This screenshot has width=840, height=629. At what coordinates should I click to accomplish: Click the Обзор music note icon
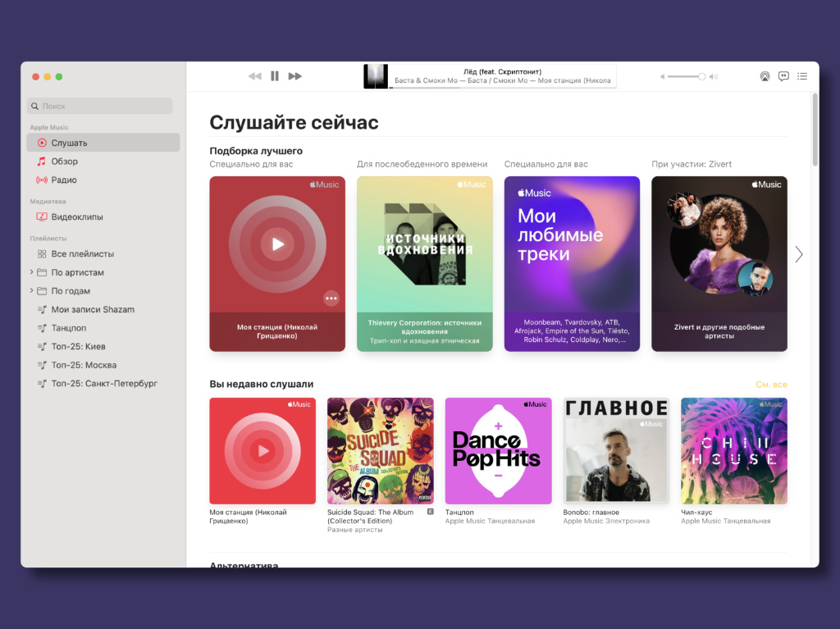tap(41, 162)
